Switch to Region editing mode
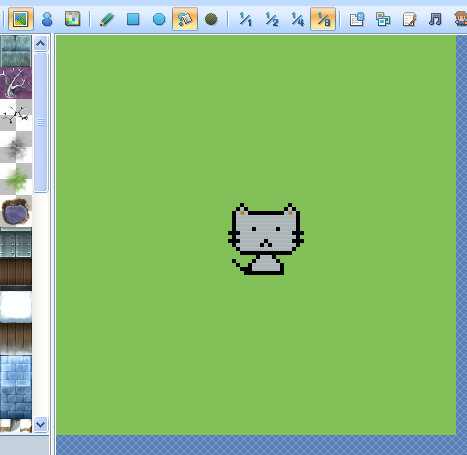 tap(72, 19)
